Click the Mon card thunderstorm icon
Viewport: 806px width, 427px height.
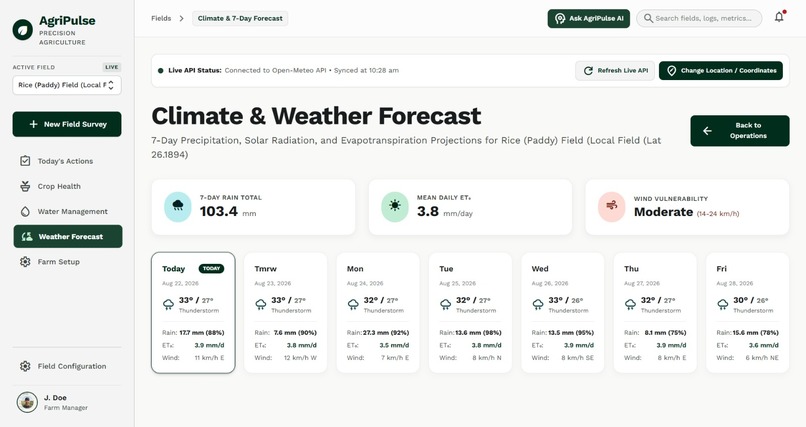(353, 304)
